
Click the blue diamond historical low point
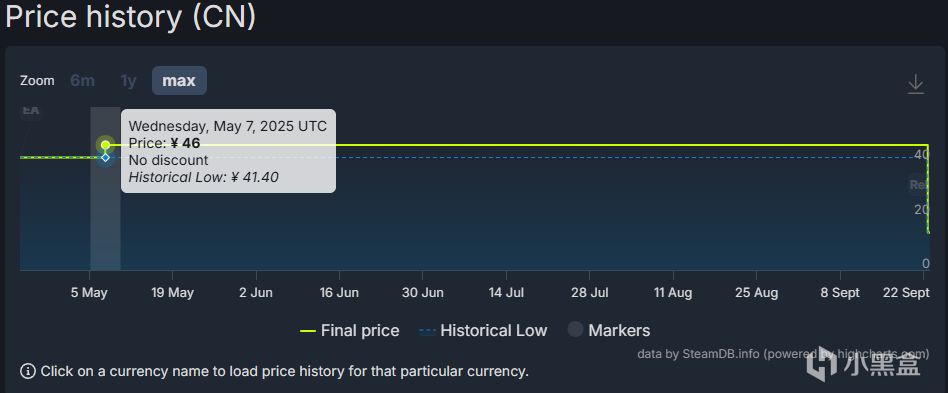pos(106,157)
